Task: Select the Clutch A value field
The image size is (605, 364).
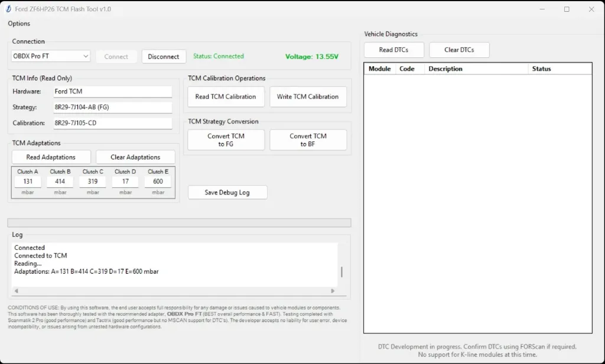Action: pyautogui.click(x=28, y=181)
